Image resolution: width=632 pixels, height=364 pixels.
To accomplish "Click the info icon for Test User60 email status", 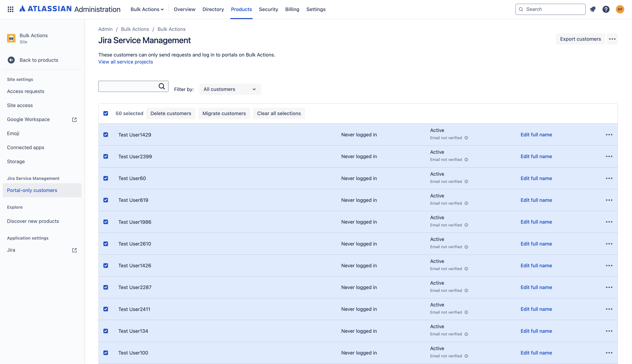I will pyautogui.click(x=466, y=181).
